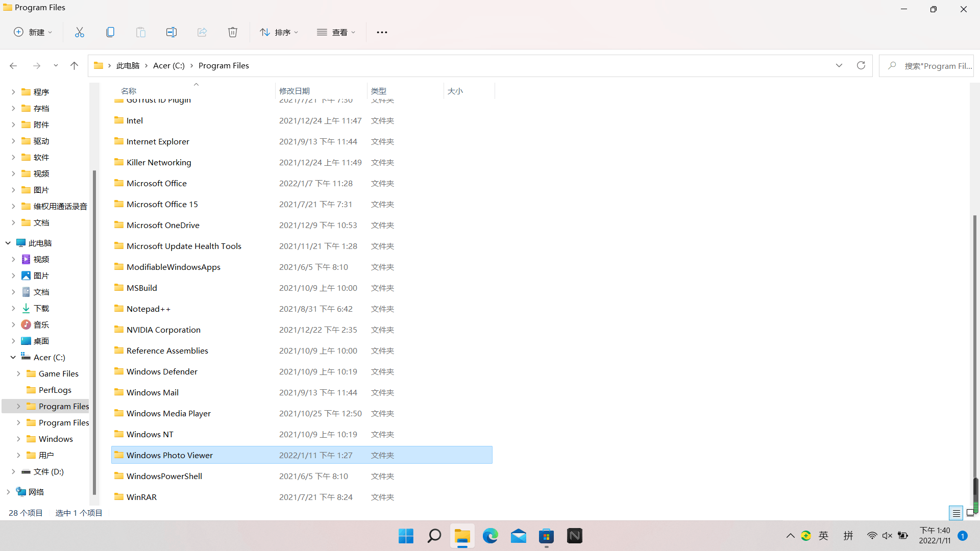The width and height of the screenshot is (980, 551).
Task: Select 维权用通话录音 folder in sidebar
Action: (x=60, y=206)
